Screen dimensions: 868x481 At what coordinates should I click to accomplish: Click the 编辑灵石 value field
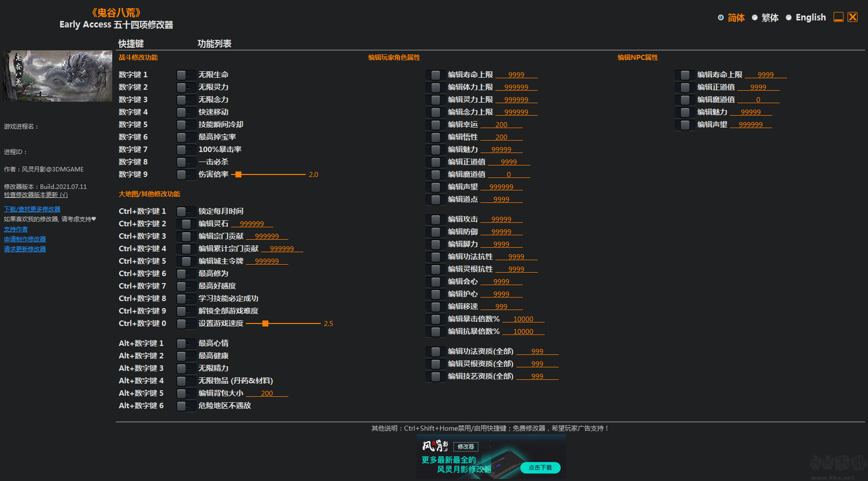pyautogui.click(x=252, y=224)
